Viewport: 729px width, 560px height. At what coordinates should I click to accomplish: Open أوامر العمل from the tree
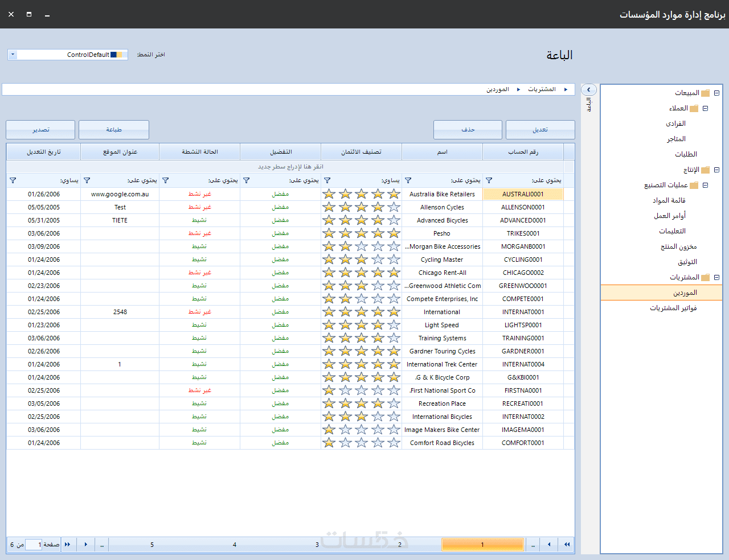click(x=670, y=216)
